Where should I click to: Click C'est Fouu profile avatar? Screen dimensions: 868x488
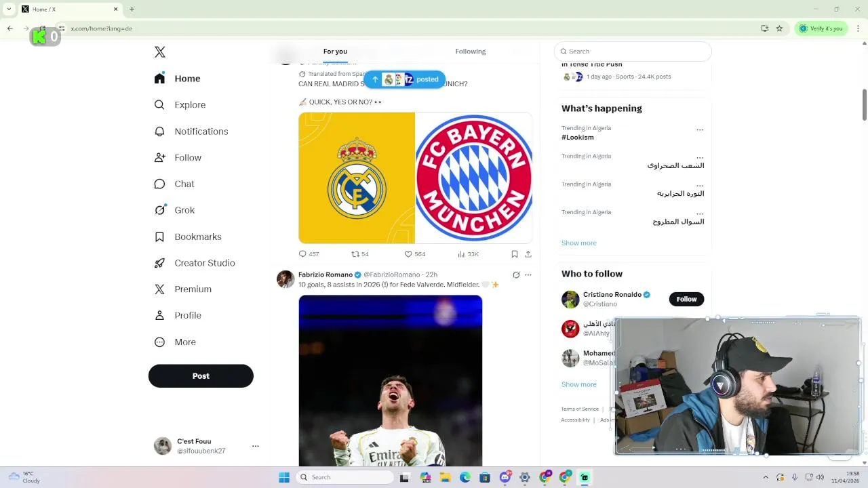pyautogui.click(x=163, y=446)
